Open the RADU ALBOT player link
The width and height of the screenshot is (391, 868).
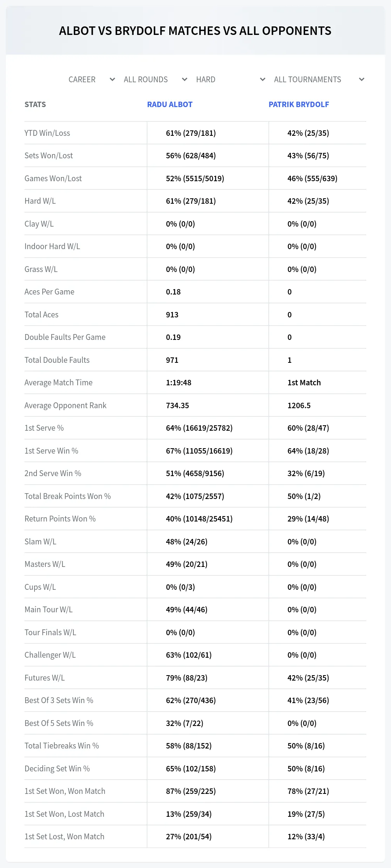tap(170, 104)
